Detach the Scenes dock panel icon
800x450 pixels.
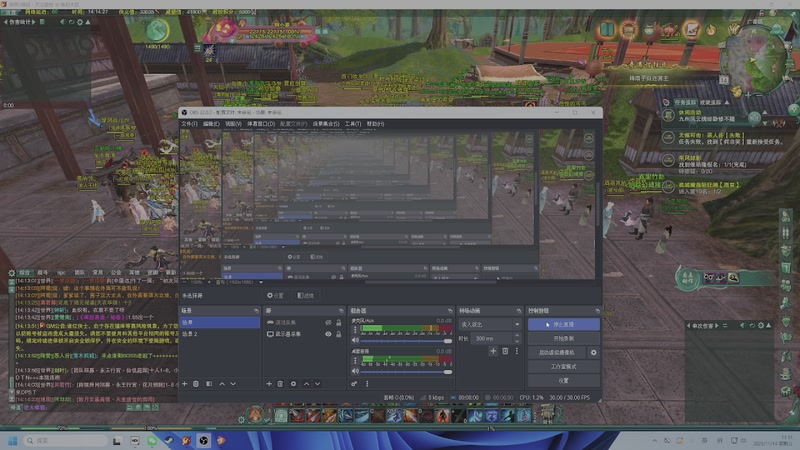tap(256, 311)
